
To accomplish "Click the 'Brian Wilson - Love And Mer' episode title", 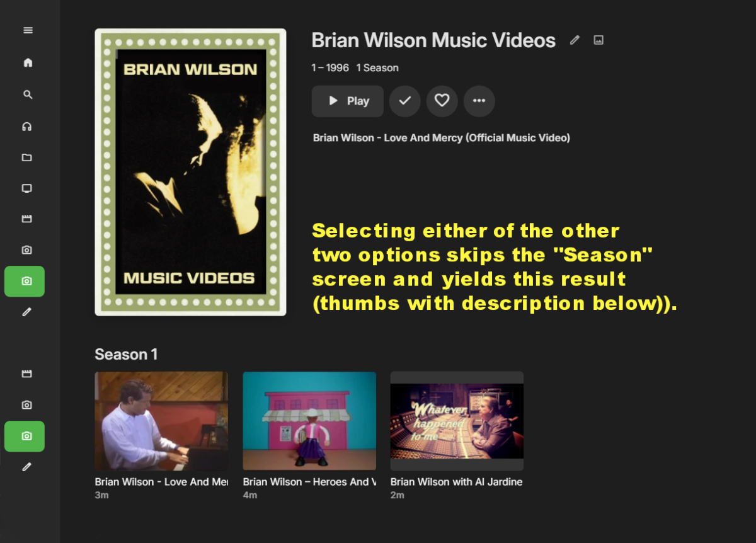I will click(x=161, y=482).
